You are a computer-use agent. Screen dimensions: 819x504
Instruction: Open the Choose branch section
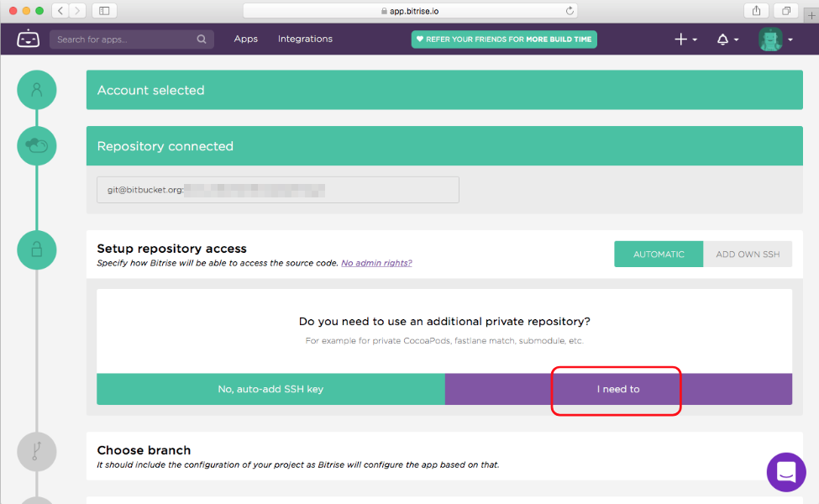click(444, 456)
